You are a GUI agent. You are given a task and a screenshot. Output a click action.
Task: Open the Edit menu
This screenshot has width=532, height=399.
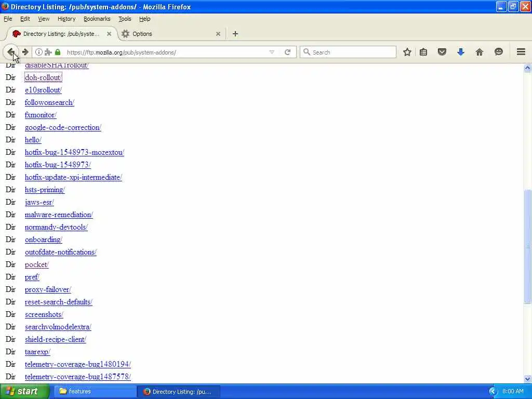tap(25, 19)
